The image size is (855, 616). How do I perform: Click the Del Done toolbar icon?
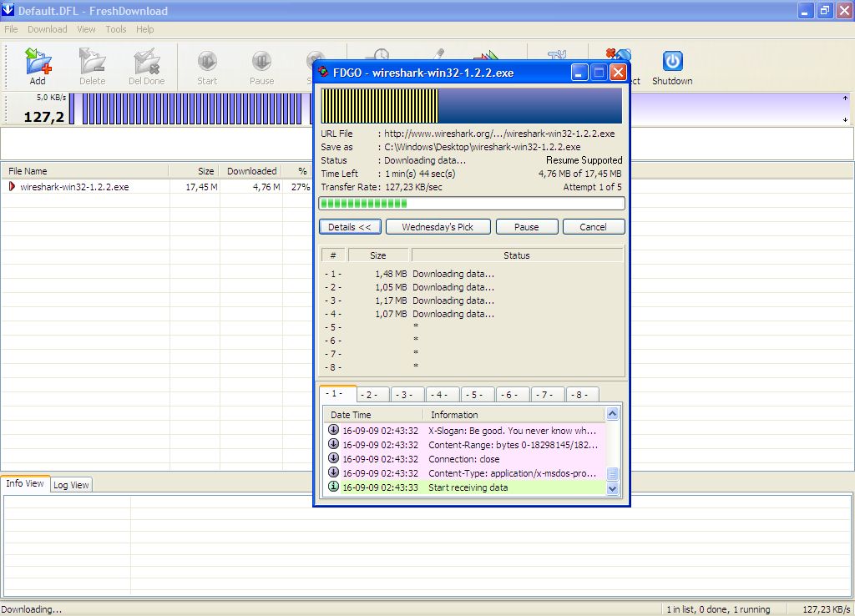point(147,67)
